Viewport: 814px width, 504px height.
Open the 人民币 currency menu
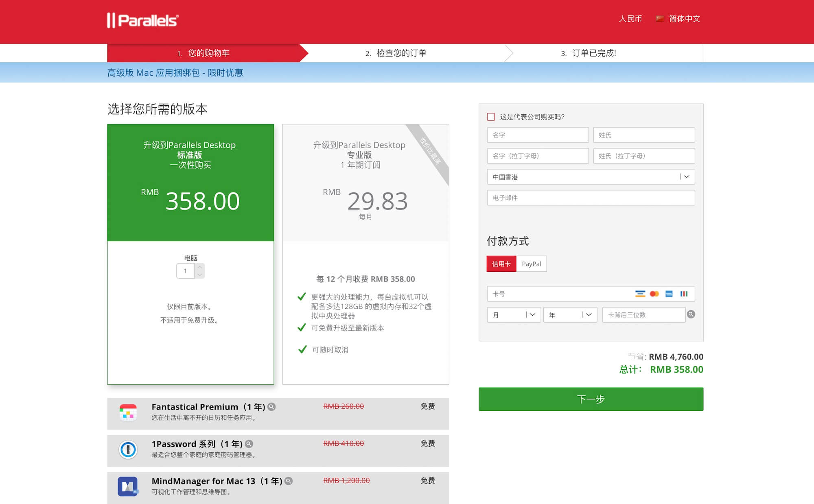(x=630, y=19)
